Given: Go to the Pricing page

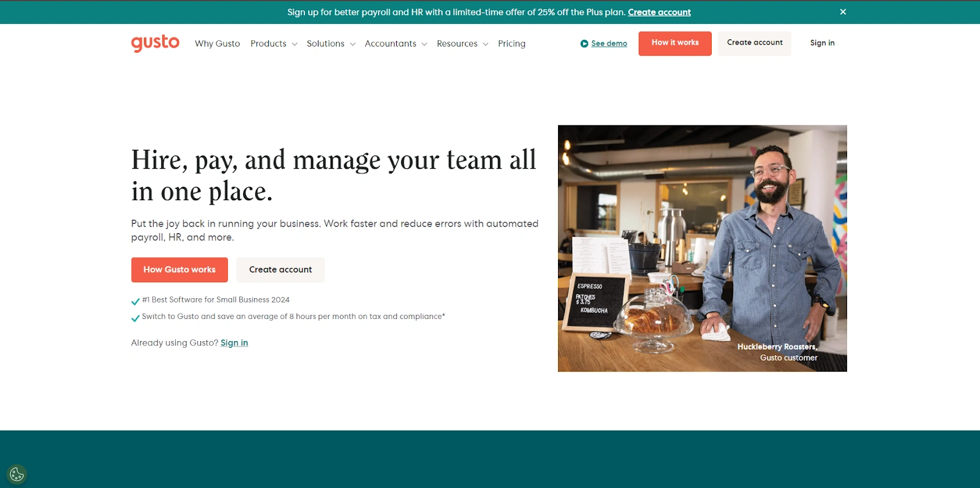Looking at the screenshot, I should (511, 43).
